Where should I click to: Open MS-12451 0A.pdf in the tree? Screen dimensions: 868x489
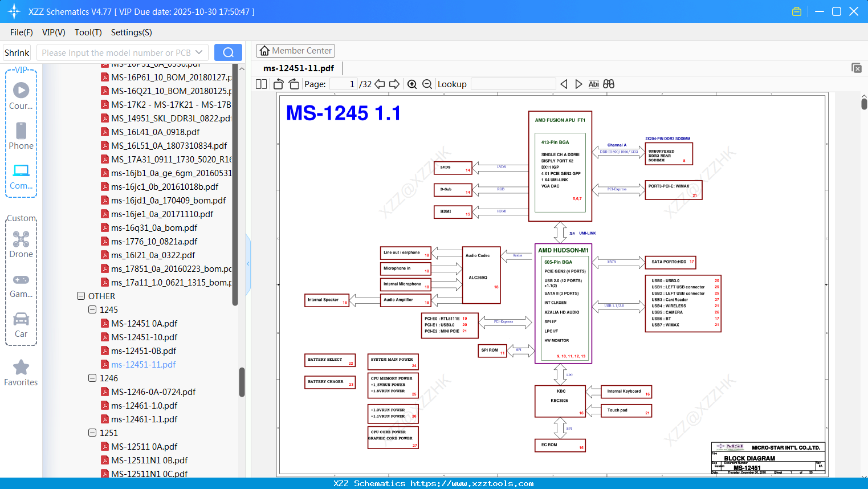144,324
